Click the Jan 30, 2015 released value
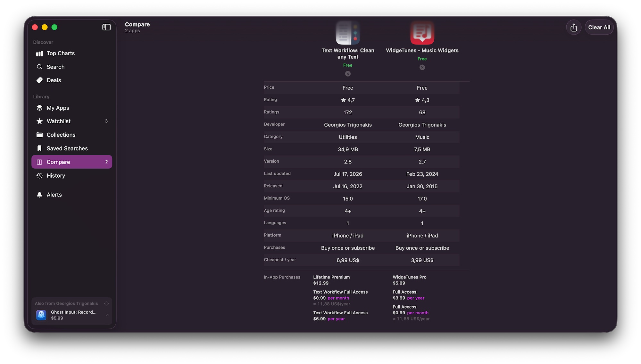Image resolution: width=641 pixels, height=364 pixels. [422, 186]
